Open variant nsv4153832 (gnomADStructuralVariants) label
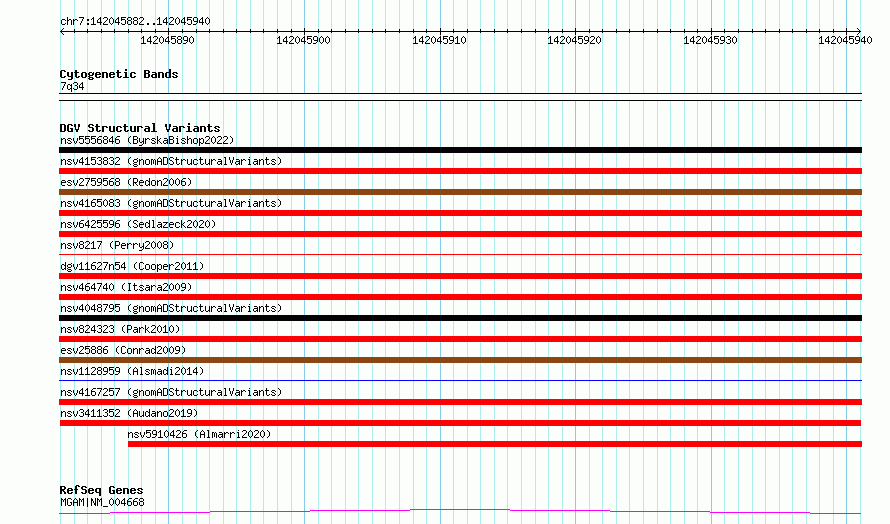Viewport: 890px width, 524px height. click(x=171, y=161)
